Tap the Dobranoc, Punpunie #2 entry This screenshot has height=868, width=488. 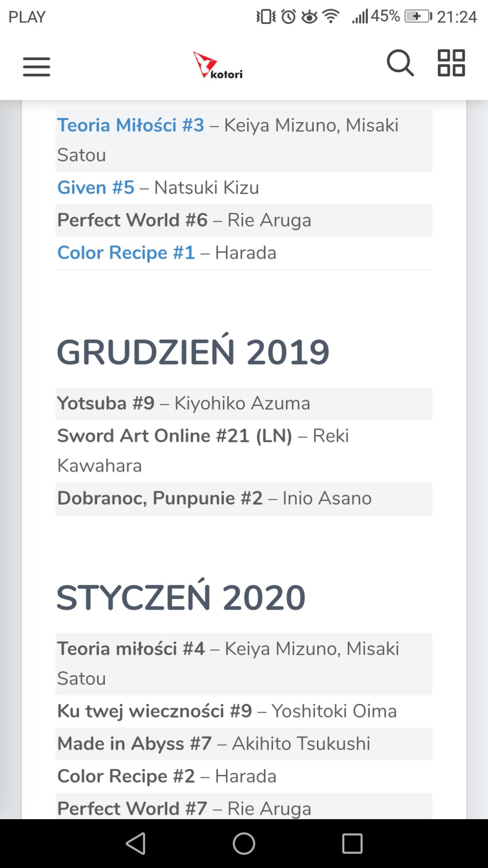[x=160, y=499]
